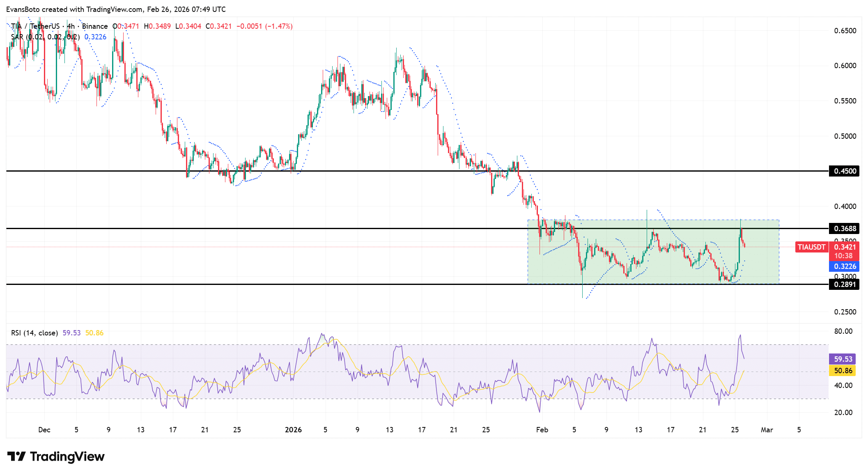The image size is (868, 475).
Task: Select the TIA / TetherUS symbol name
Action: [x=35, y=26]
